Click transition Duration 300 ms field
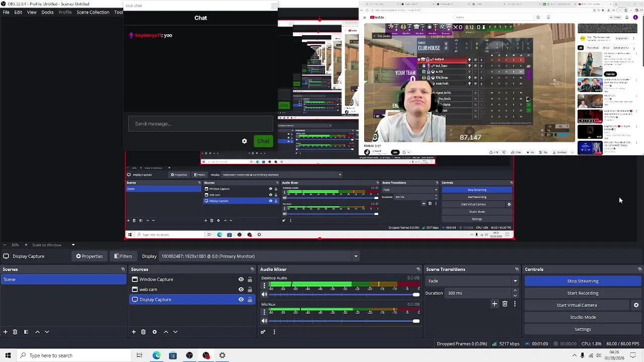The image size is (644, 362). pyautogui.click(x=478, y=293)
